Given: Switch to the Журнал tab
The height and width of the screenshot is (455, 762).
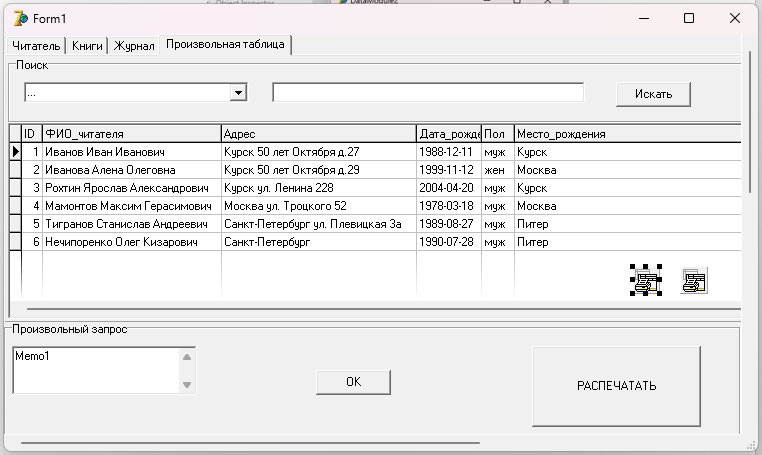Looking at the screenshot, I should coord(134,46).
